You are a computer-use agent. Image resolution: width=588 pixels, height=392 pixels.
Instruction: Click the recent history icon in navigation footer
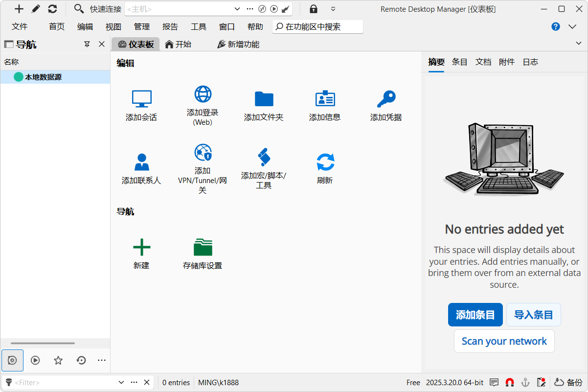[81, 360]
